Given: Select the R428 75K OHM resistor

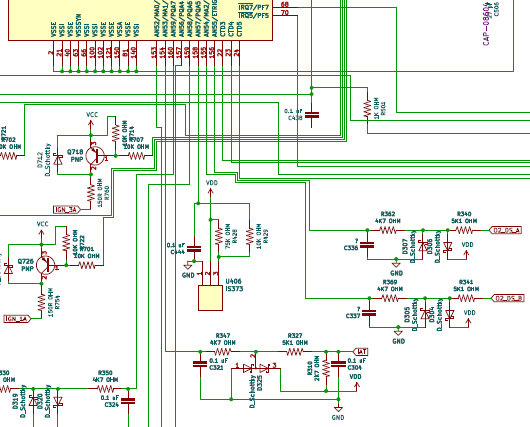Looking at the screenshot, I should pyautogui.click(x=218, y=236).
